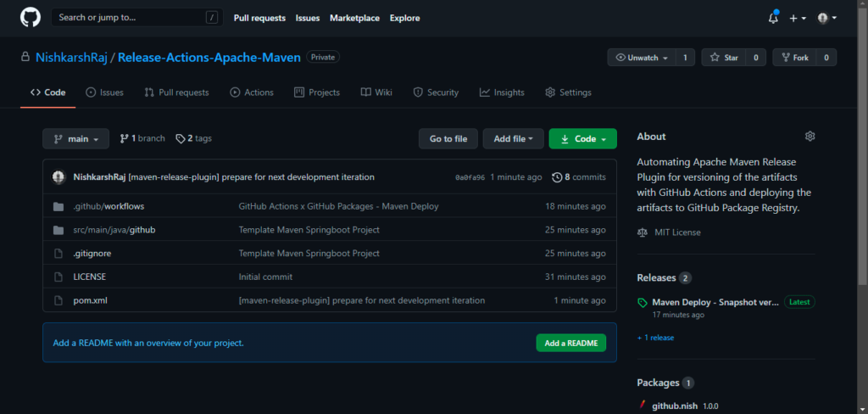Open the green Code dropdown
This screenshot has height=414, width=868.
(582, 139)
